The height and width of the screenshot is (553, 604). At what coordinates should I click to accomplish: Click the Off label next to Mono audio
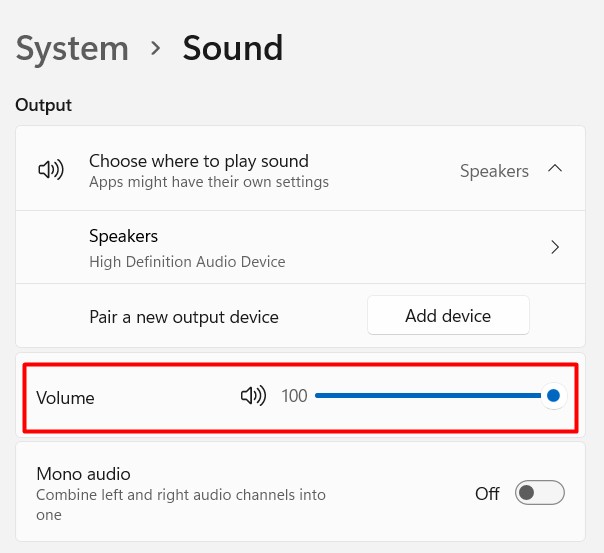pyautogui.click(x=487, y=493)
